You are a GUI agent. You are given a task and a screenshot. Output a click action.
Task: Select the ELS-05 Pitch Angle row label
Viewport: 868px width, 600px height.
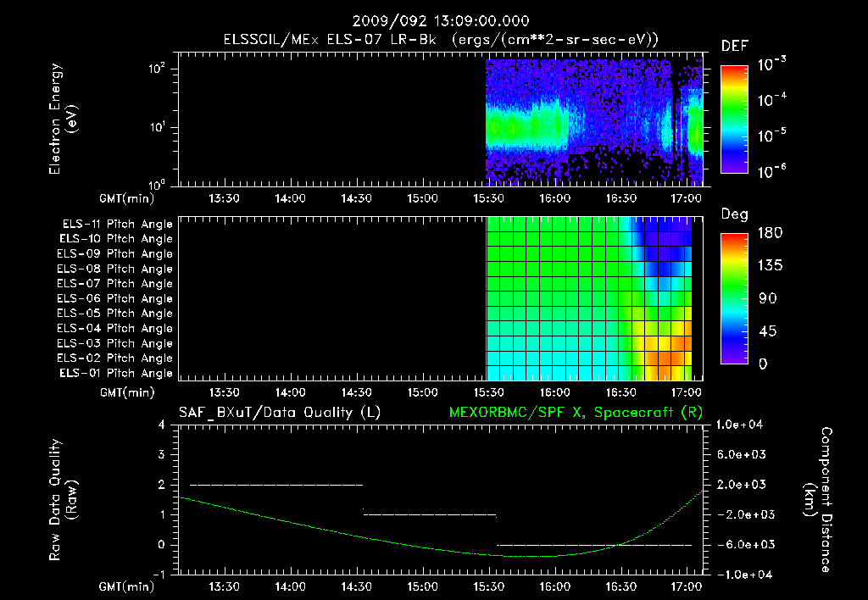coord(114,314)
